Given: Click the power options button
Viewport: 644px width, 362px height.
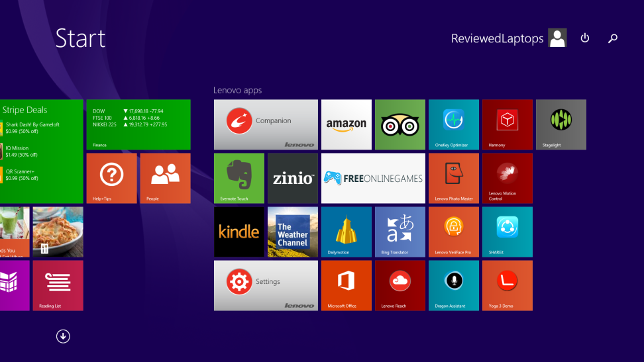Looking at the screenshot, I should [x=585, y=38].
